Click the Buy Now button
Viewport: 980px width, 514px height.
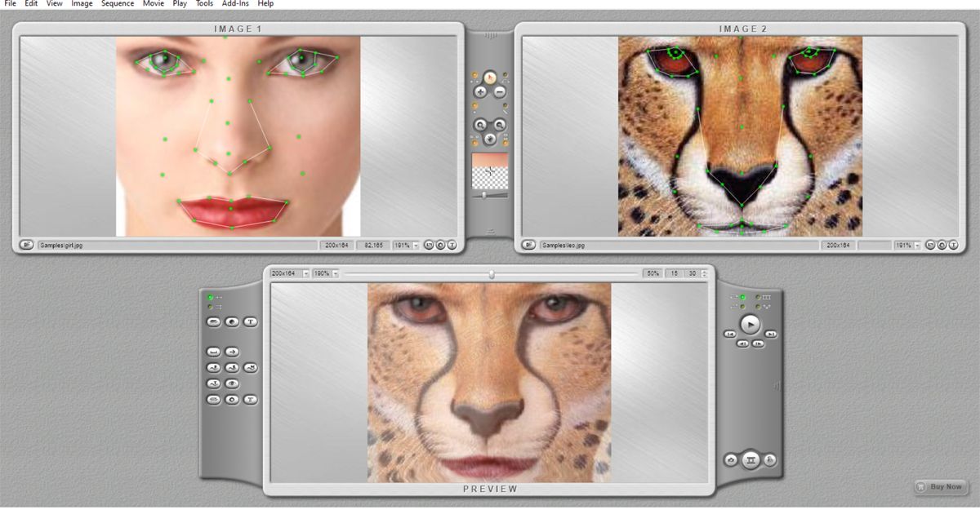click(x=940, y=487)
